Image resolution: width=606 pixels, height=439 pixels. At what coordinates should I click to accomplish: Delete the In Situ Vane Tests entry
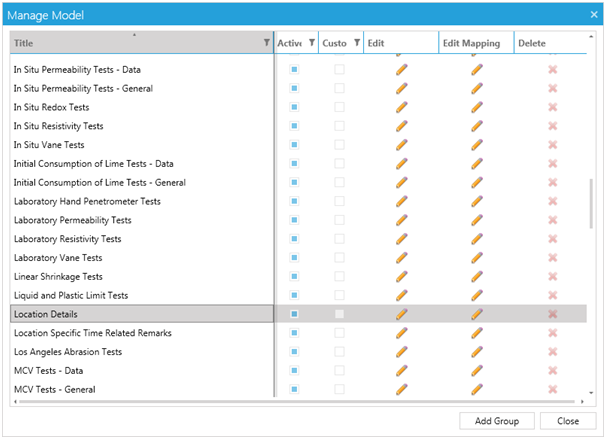[x=552, y=145]
